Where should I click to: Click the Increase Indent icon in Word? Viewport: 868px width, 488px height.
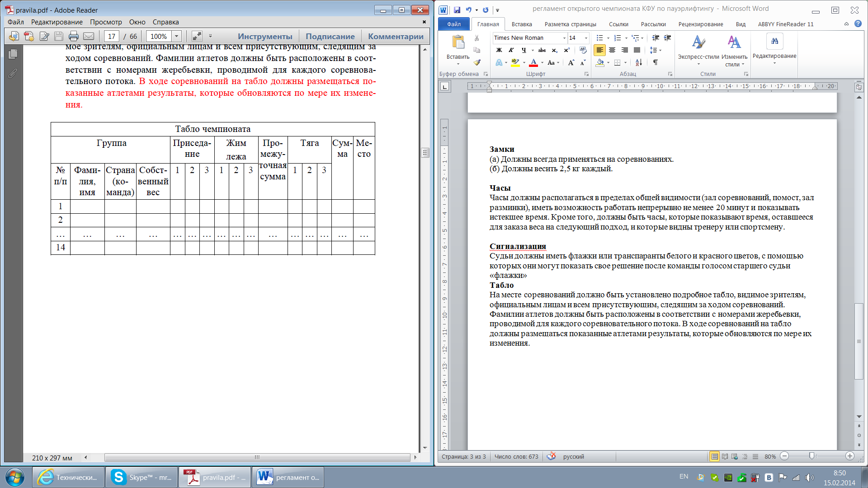tap(667, 38)
